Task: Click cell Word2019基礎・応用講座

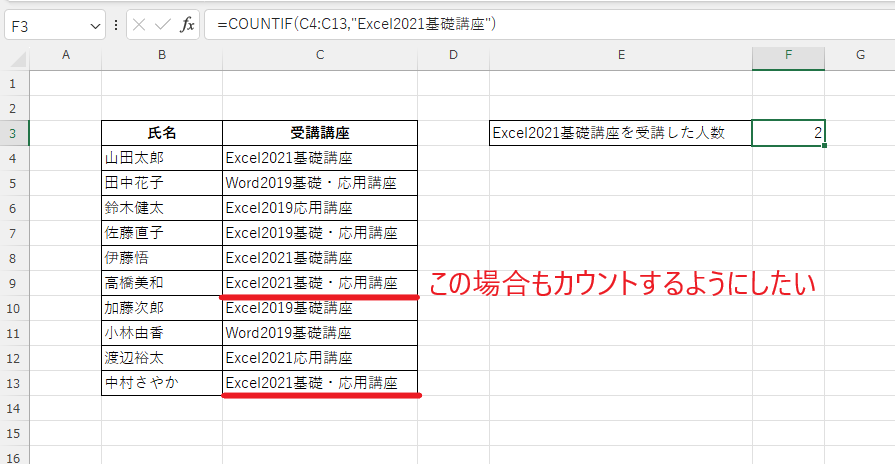Action: point(320,183)
